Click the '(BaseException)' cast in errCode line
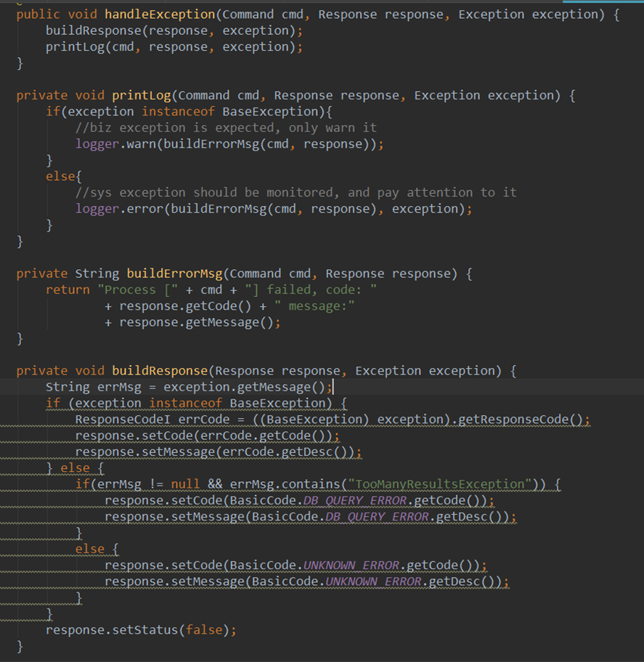 click(x=314, y=420)
